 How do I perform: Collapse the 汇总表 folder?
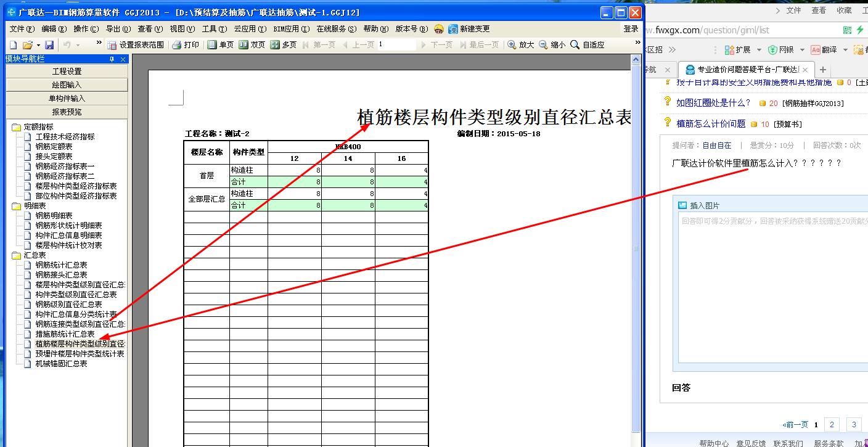coord(16,255)
